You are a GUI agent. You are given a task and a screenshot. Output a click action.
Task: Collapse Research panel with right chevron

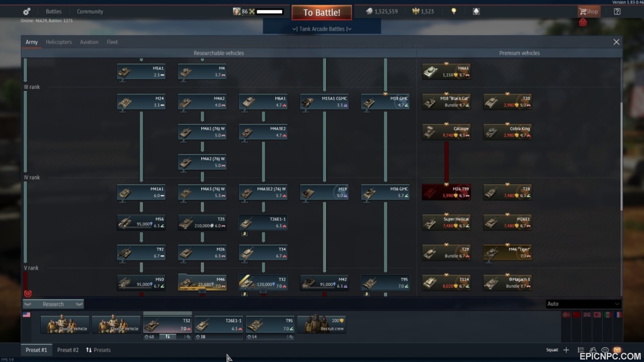79,304
